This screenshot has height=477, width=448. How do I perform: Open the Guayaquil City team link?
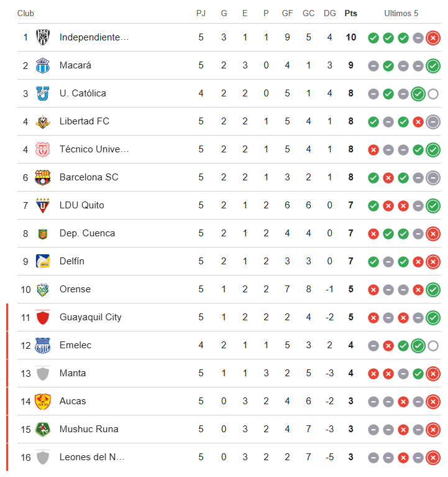click(x=91, y=317)
